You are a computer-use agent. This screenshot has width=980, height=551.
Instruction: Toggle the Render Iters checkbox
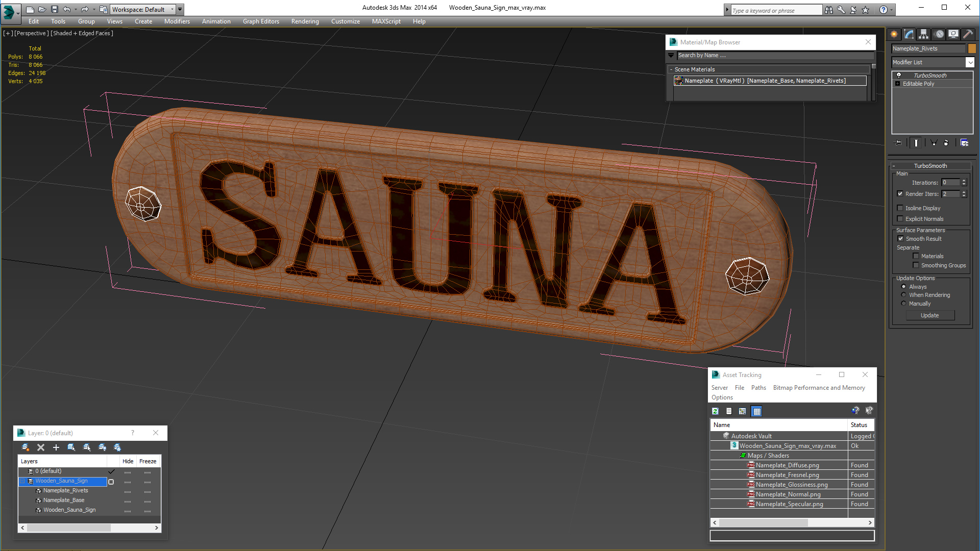(900, 194)
